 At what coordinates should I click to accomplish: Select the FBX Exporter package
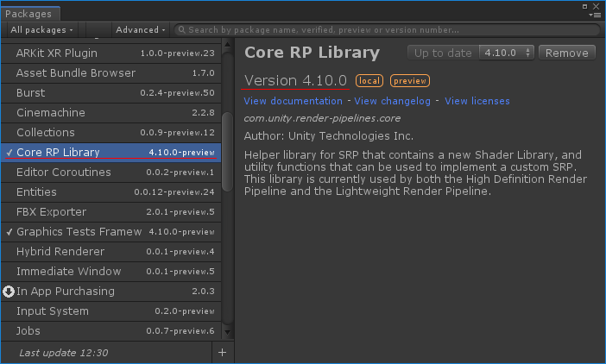[111, 212]
